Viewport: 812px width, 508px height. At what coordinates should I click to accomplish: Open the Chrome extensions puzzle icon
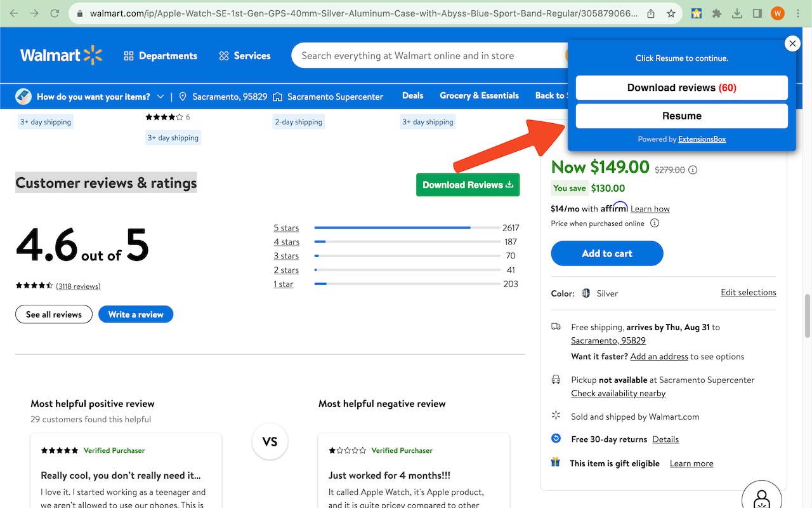pyautogui.click(x=717, y=13)
